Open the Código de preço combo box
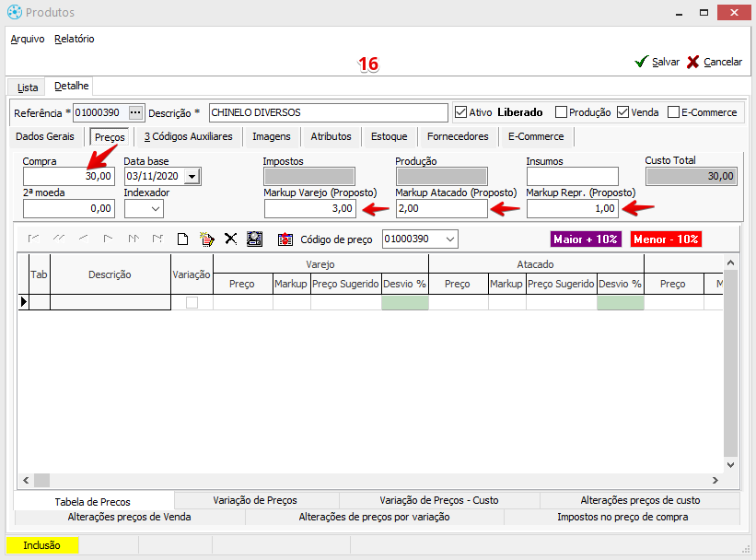The image size is (756, 560). click(449, 239)
